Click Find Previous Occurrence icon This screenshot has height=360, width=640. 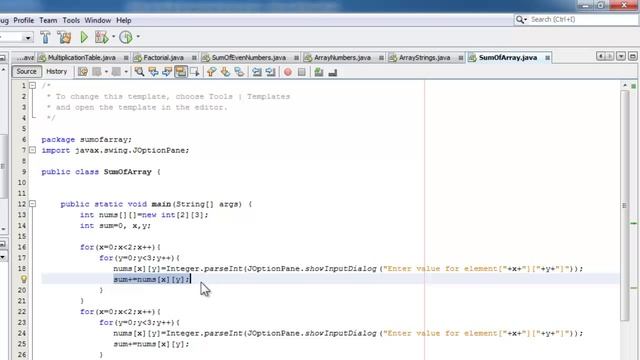153,72
